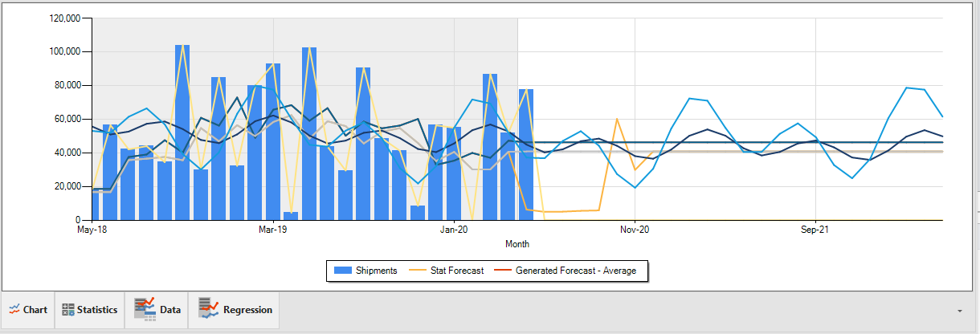980x334 pixels.
Task: Expand the tab strip overflow dropdown arrow
Action: (x=960, y=311)
